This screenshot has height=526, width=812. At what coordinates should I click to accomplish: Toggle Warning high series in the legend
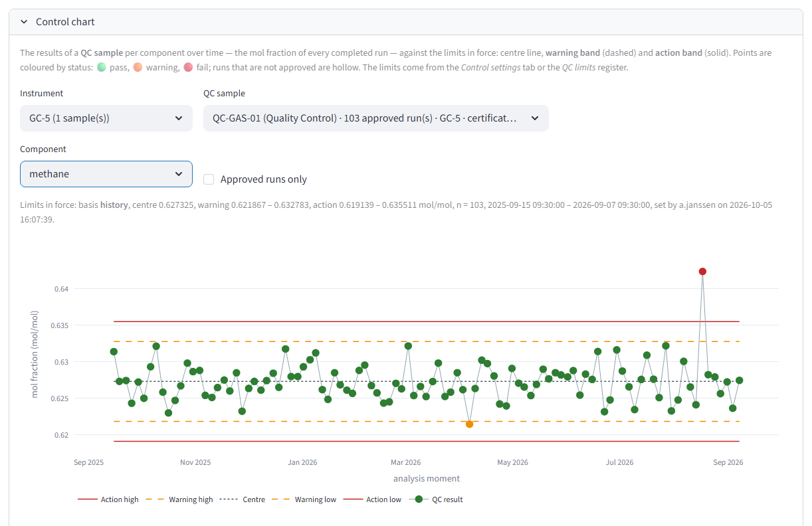(181, 499)
